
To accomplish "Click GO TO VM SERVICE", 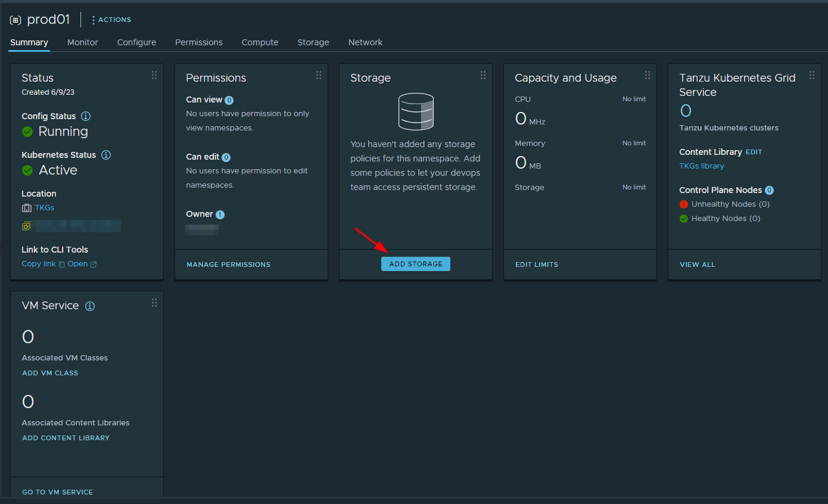I will [x=58, y=492].
